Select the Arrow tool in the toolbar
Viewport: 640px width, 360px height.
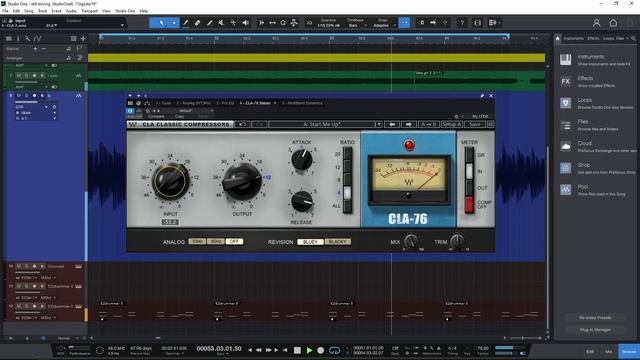click(x=161, y=23)
